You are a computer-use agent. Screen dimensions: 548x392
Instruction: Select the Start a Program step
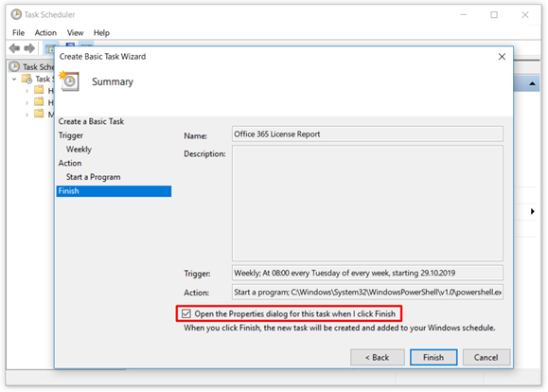(94, 177)
